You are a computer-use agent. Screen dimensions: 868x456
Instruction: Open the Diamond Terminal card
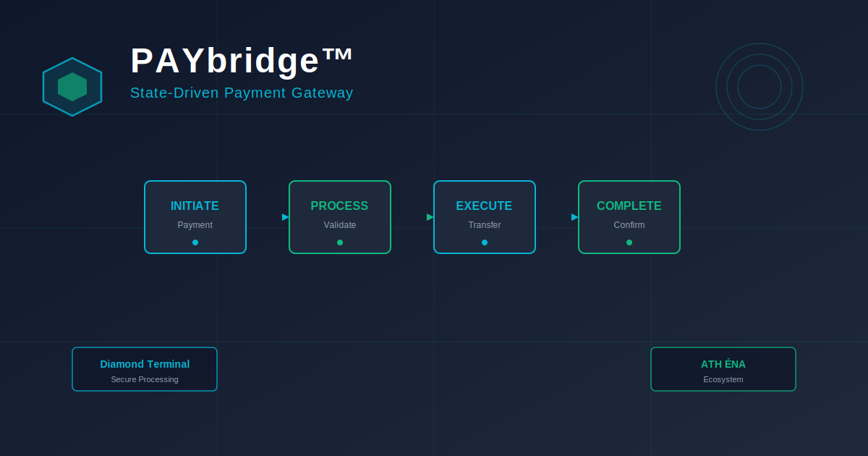click(x=145, y=369)
